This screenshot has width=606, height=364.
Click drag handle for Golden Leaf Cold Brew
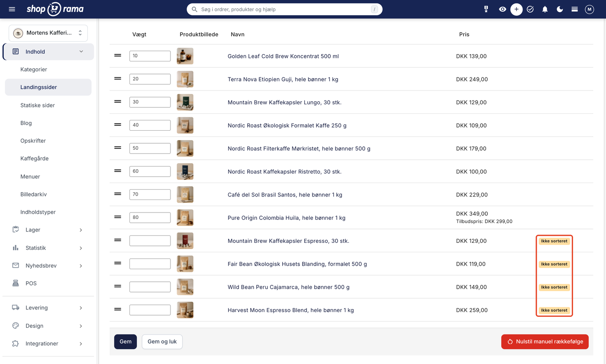coord(117,55)
